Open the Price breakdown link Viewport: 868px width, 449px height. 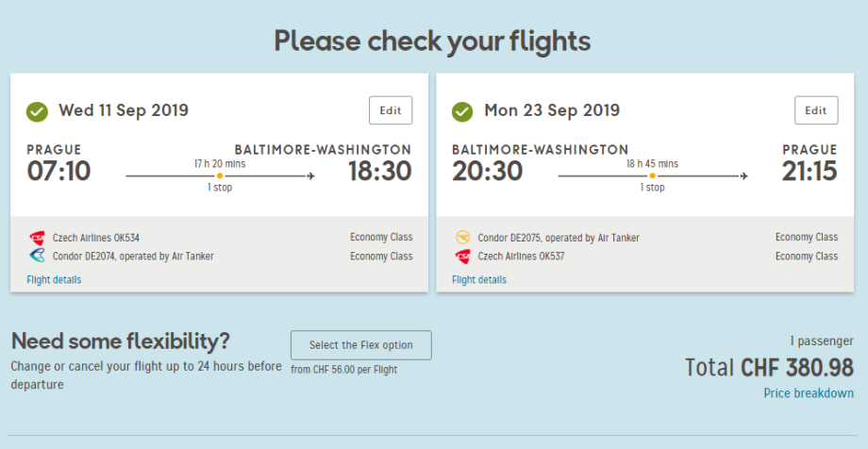click(809, 393)
